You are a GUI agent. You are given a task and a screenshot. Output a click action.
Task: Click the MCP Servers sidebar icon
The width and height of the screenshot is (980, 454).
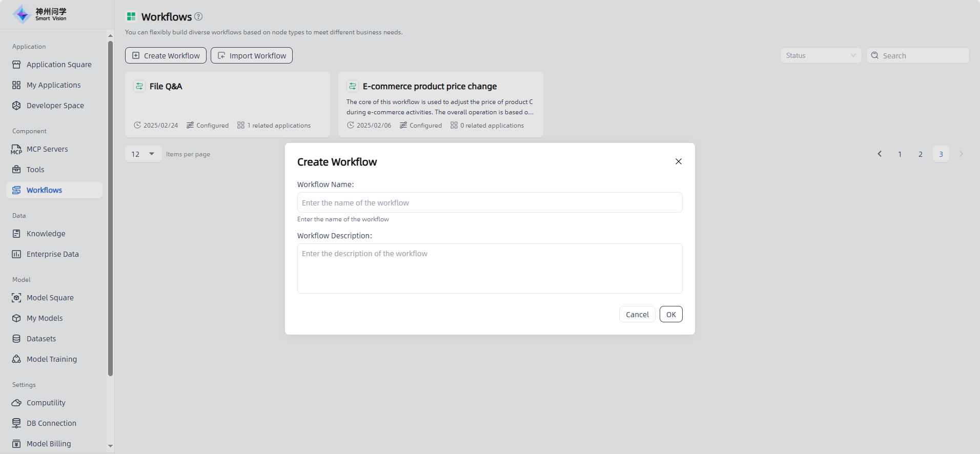point(16,149)
